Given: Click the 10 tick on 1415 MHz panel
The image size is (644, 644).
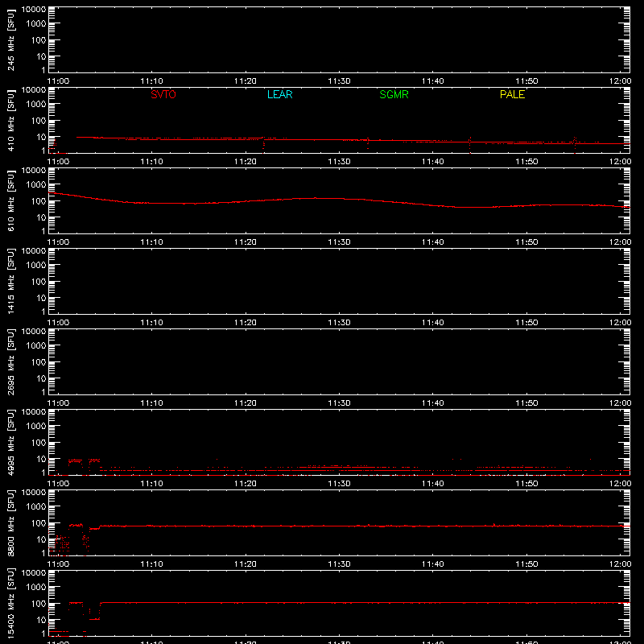Looking at the screenshot, I should pos(41,298).
